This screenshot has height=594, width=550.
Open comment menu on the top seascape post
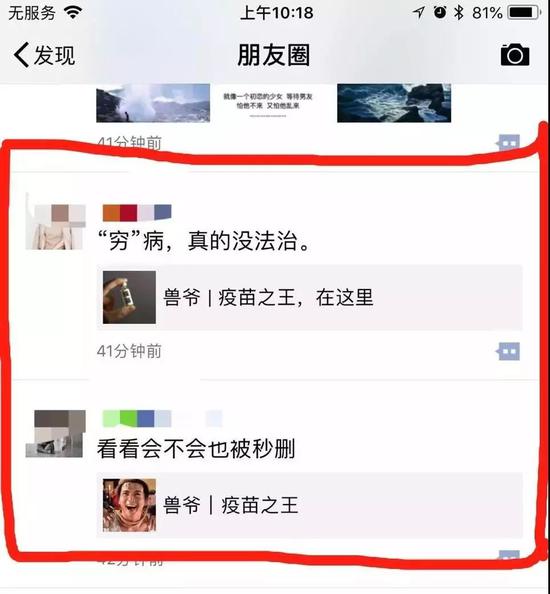[509, 143]
